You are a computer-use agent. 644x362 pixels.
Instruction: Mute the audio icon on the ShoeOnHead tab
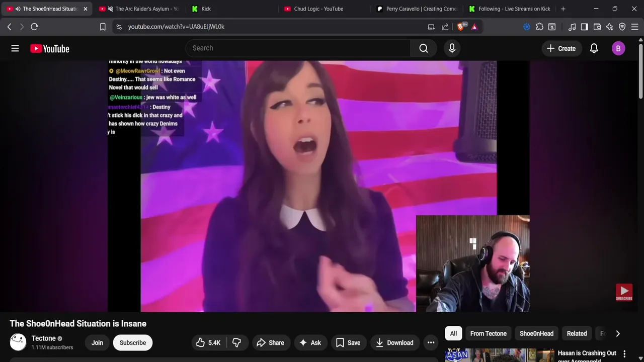(18, 9)
